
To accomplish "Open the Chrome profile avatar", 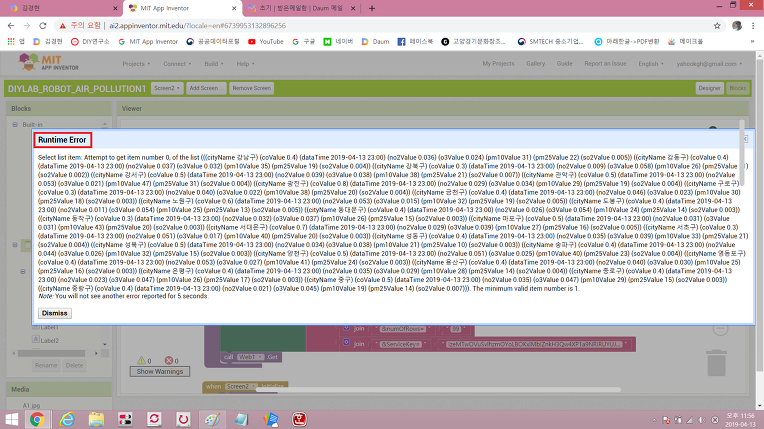I will pyautogui.click(x=737, y=26).
